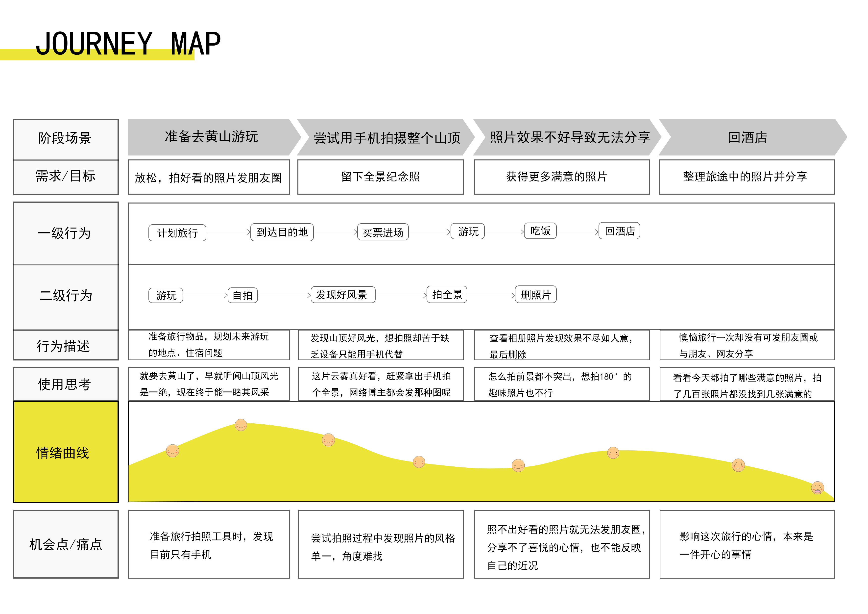Click the 计划旅行 step box
868x614 pixels.
pos(177,233)
